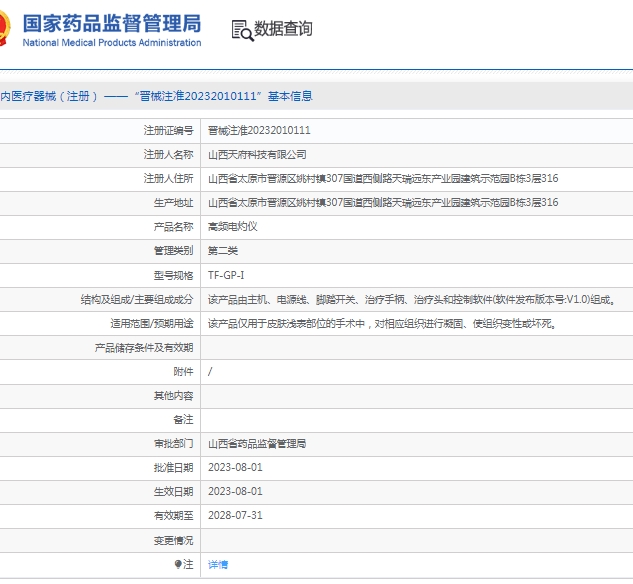The width and height of the screenshot is (633, 584).
Task: Click the 产品名称 field label
Action: pos(174,226)
